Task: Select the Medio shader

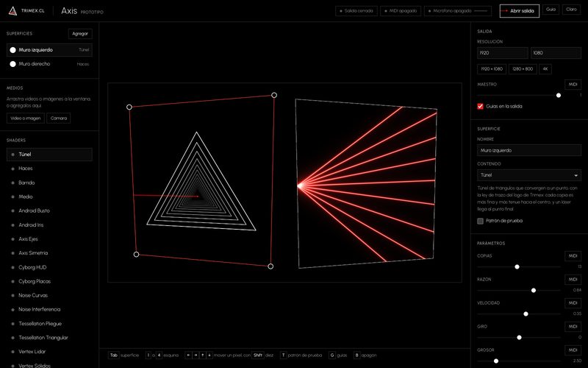Action: [49, 197]
